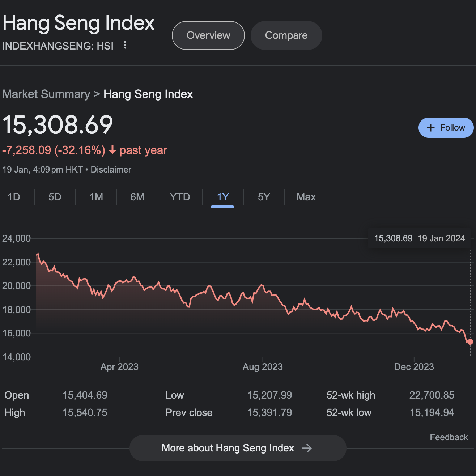The width and height of the screenshot is (476, 476).
Task: Open the Compare view
Action: [286, 35]
